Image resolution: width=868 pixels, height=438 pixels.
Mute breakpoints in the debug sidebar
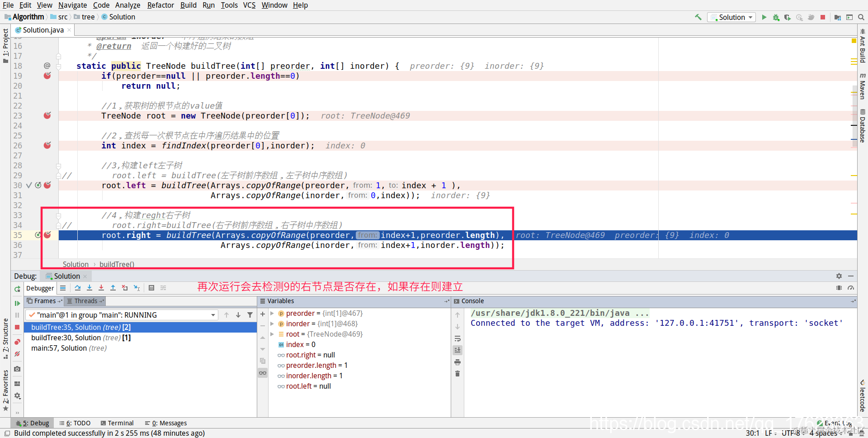(17, 354)
